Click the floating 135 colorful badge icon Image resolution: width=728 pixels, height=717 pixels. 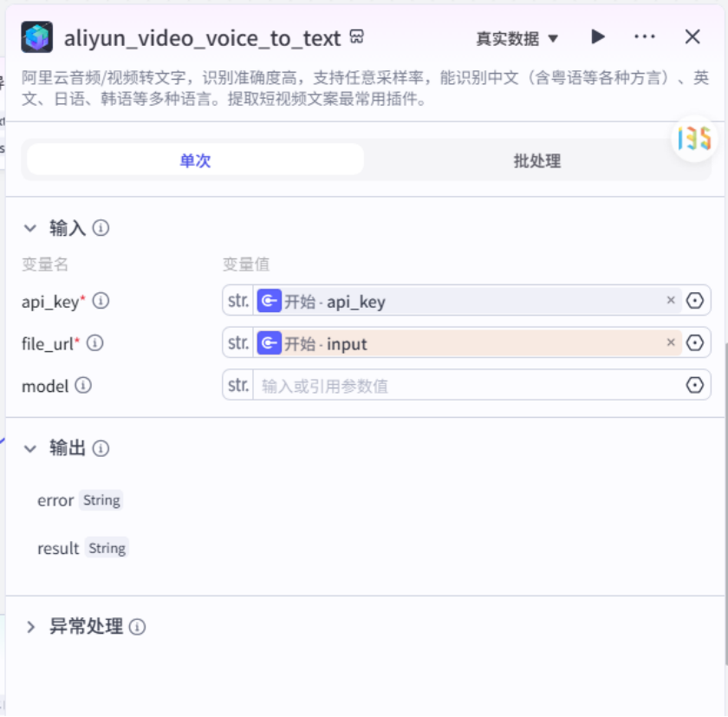(694, 139)
